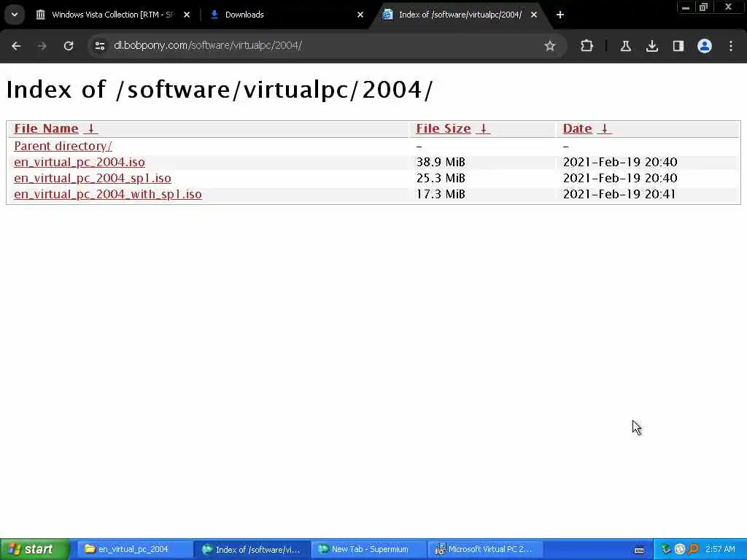Switch to Index of /software taskbar button
Image resolution: width=747 pixels, height=560 pixels.
click(252, 550)
